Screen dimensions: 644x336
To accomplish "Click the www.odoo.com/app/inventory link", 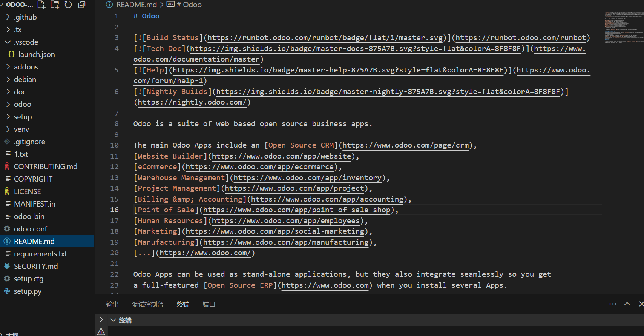I will (308, 178).
